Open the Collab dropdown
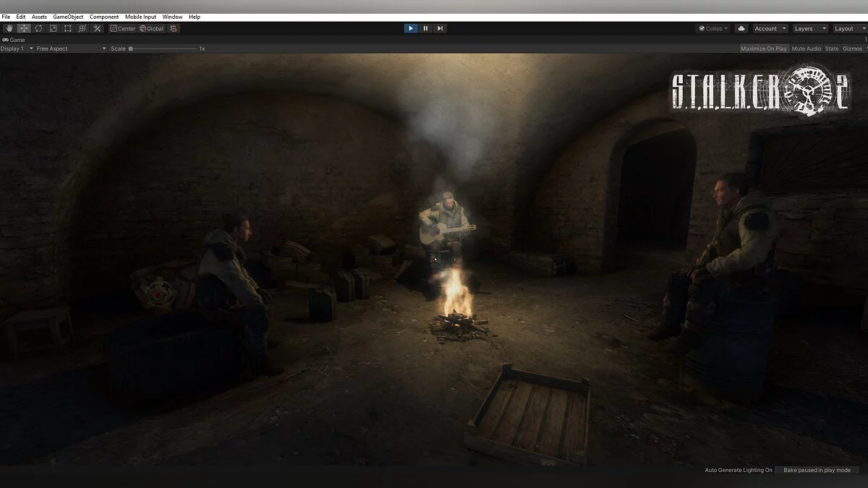The image size is (868, 488). tap(713, 28)
